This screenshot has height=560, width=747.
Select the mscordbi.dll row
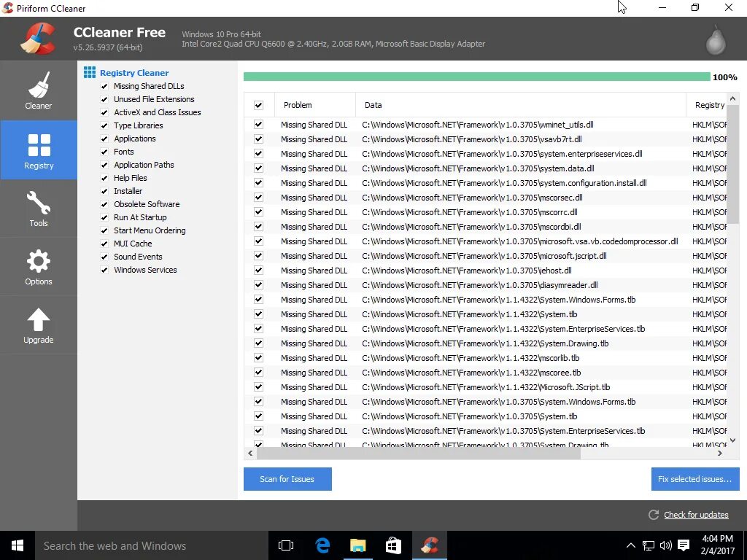point(485,227)
